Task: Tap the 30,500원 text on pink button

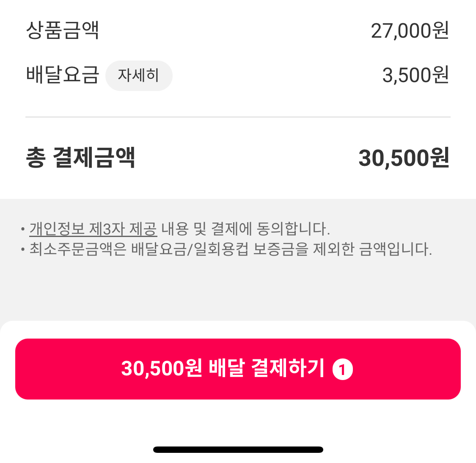Action: (x=162, y=369)
